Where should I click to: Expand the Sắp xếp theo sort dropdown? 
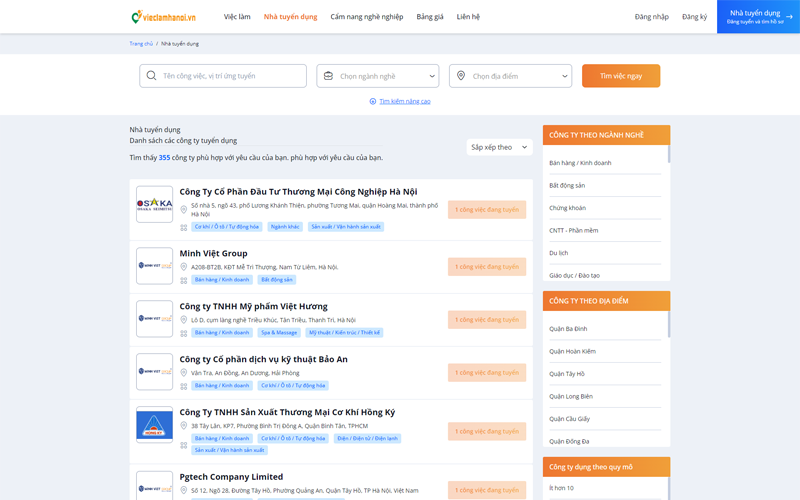[499, 147]
